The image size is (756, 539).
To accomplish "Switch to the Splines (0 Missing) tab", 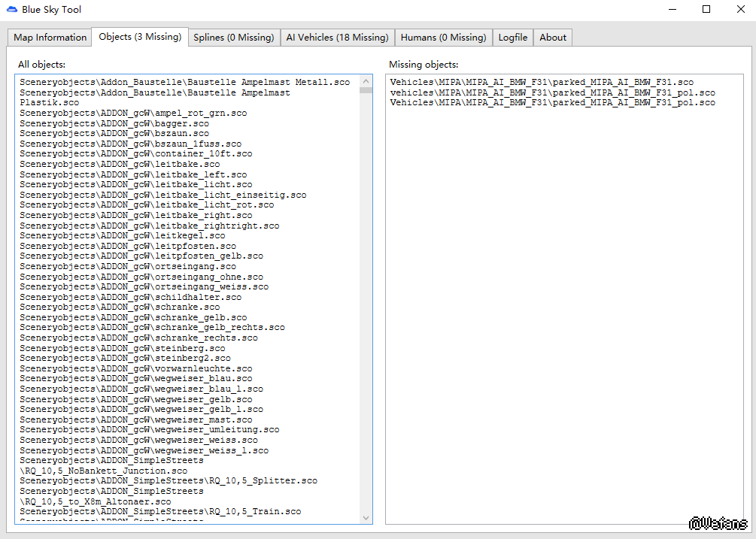I will click(x=233, y=38).
